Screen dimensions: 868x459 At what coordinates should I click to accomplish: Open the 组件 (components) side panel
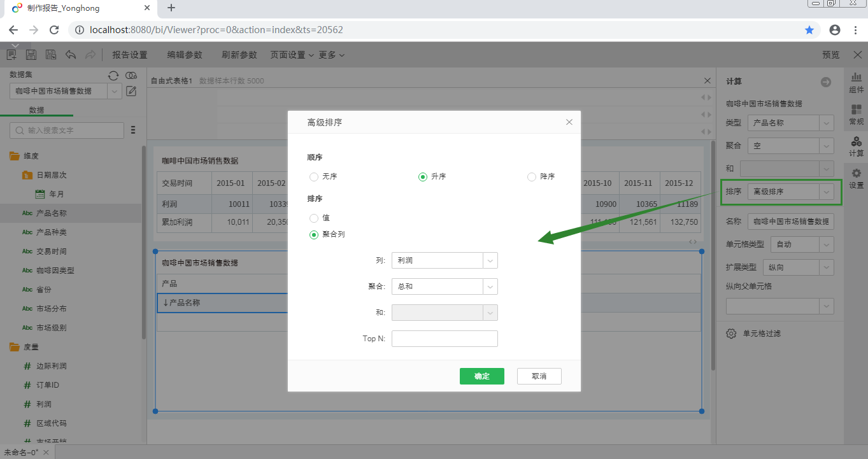[856, 83]
